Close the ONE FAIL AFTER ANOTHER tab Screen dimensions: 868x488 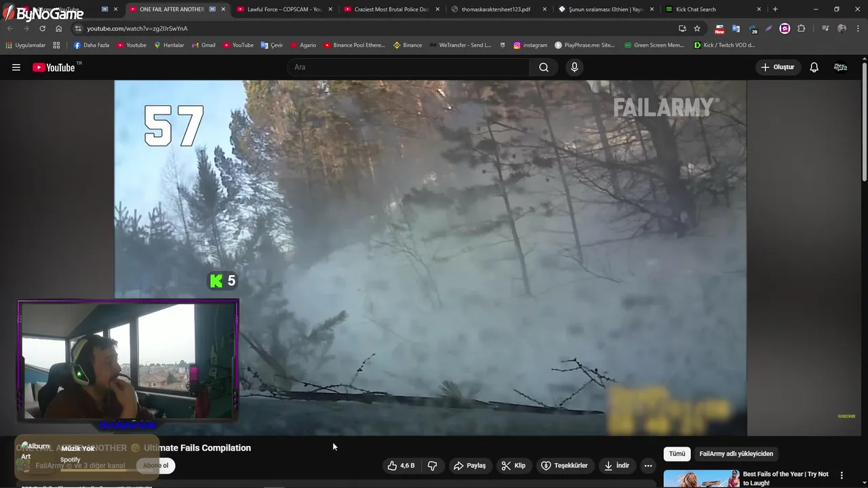pos(223,9)
